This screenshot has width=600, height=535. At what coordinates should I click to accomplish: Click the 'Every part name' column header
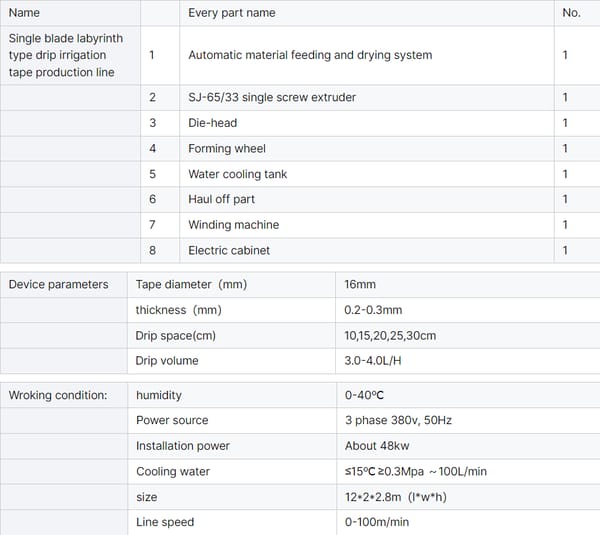[x=232, y=13]
